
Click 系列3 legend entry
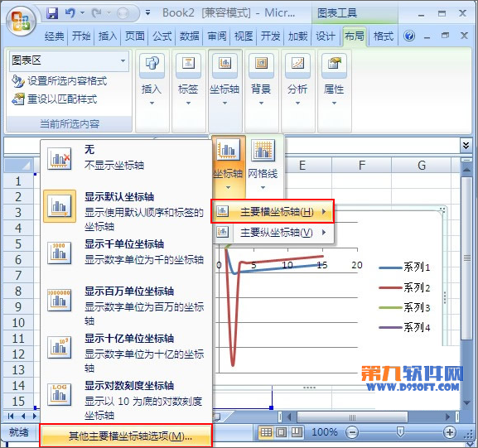(x=404, y=307)
